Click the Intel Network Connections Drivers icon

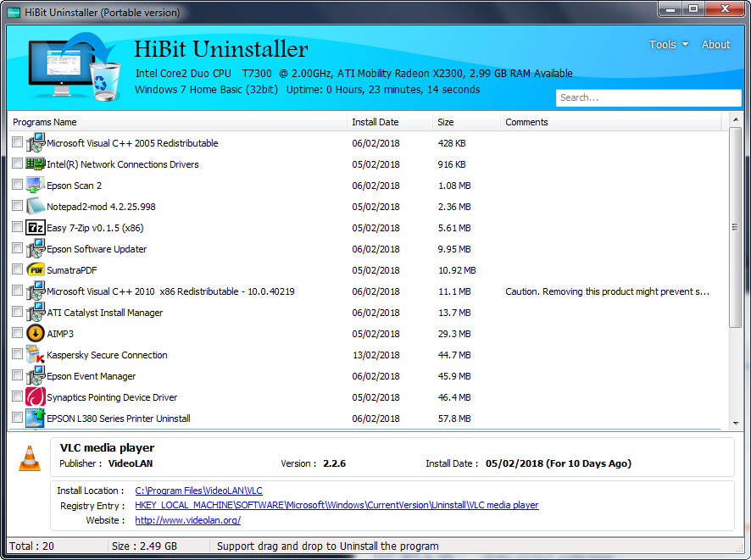click(36, 164)
